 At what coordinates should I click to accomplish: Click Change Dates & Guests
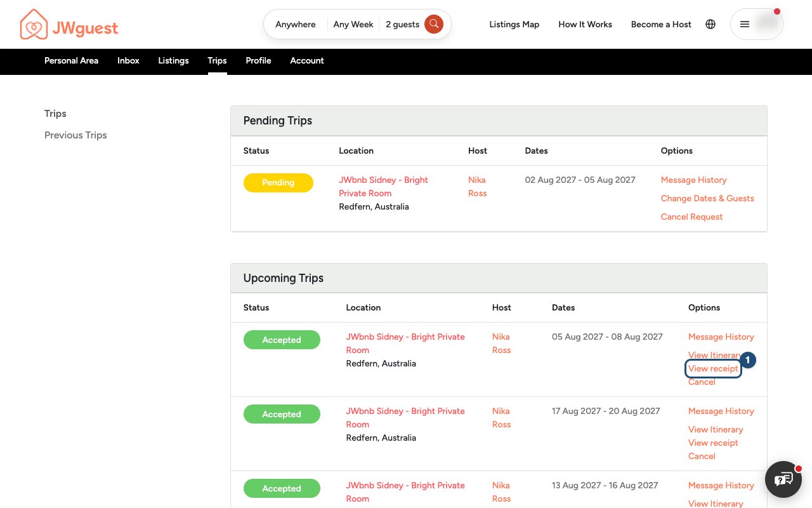coord(707,199)
